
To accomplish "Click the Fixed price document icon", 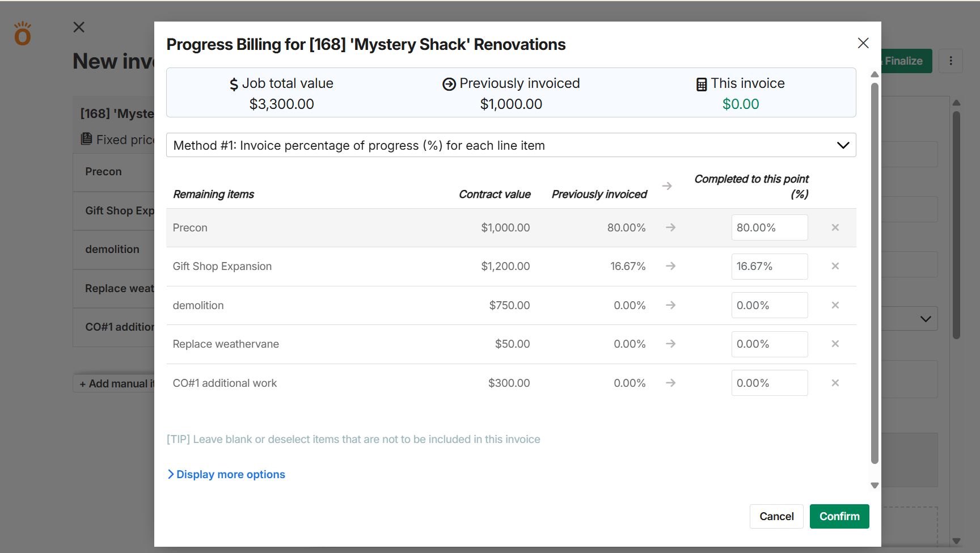I will click(x=86, y=139).
